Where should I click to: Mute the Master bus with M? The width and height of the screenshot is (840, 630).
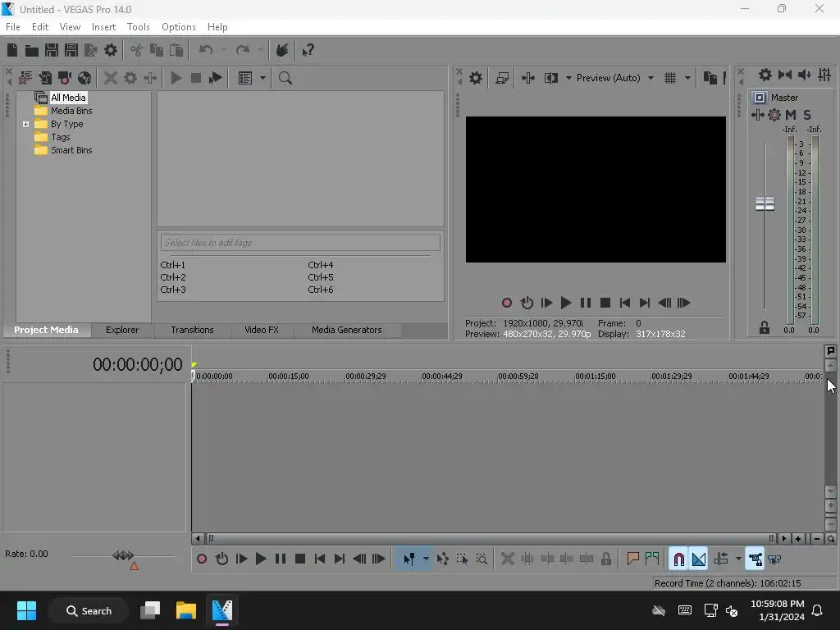tap(791, 115)
